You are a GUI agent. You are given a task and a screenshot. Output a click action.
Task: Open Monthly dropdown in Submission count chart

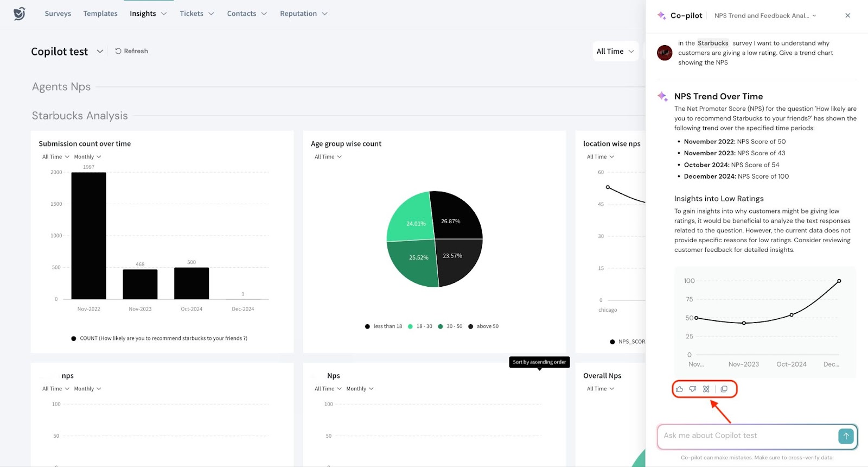coord(87,157)
